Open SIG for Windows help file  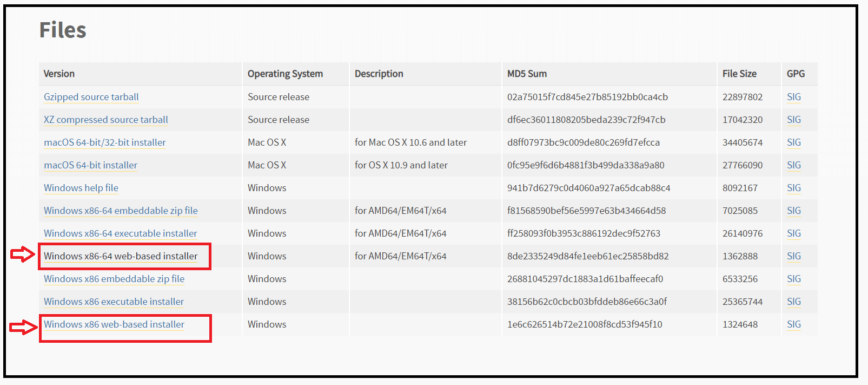click(x=793, y=188)
